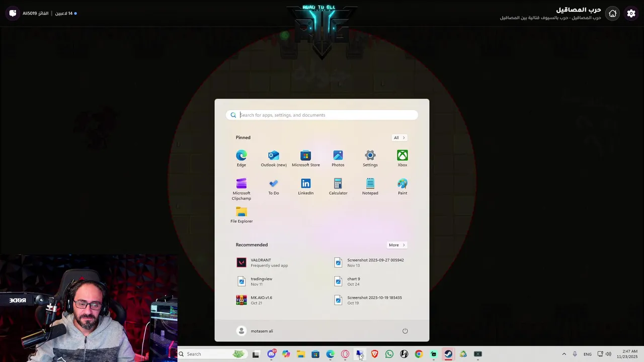Open Discord from the taskbar
This screenshot has height=362, width=644.
[271, 354]
